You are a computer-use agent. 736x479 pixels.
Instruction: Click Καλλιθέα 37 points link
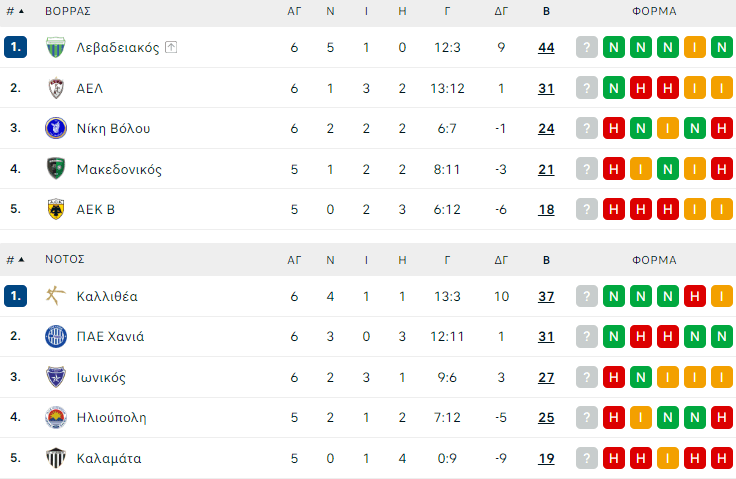coord(546,296)
